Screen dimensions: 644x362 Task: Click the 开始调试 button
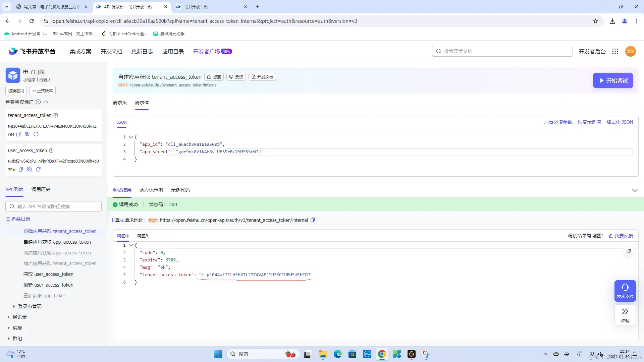pos(613,80)
